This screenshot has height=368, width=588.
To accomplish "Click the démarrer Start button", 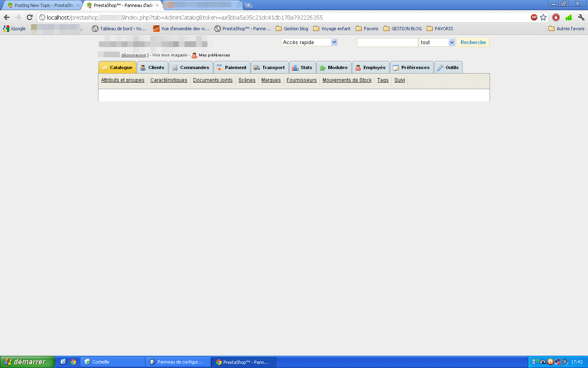I will point(27,362).
